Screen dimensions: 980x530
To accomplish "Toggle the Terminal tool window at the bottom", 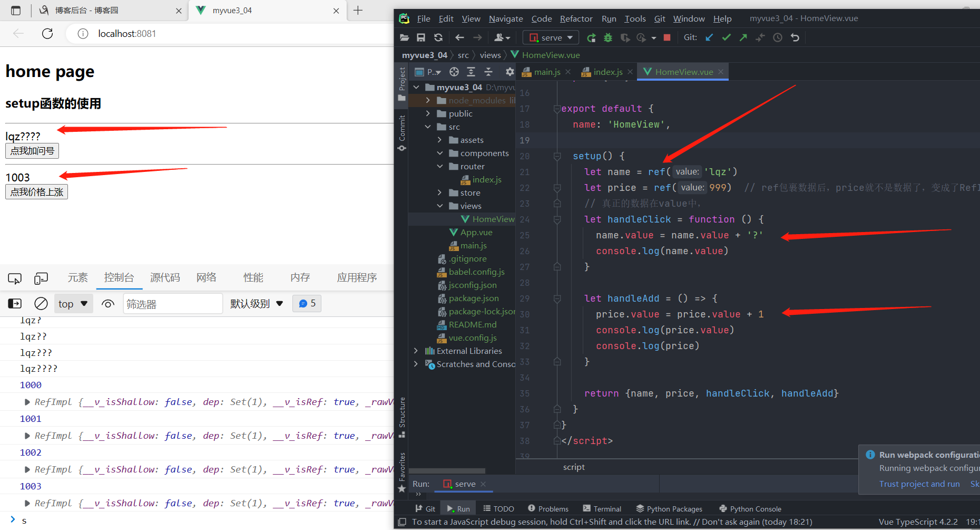I will click(x=602, y=508).
